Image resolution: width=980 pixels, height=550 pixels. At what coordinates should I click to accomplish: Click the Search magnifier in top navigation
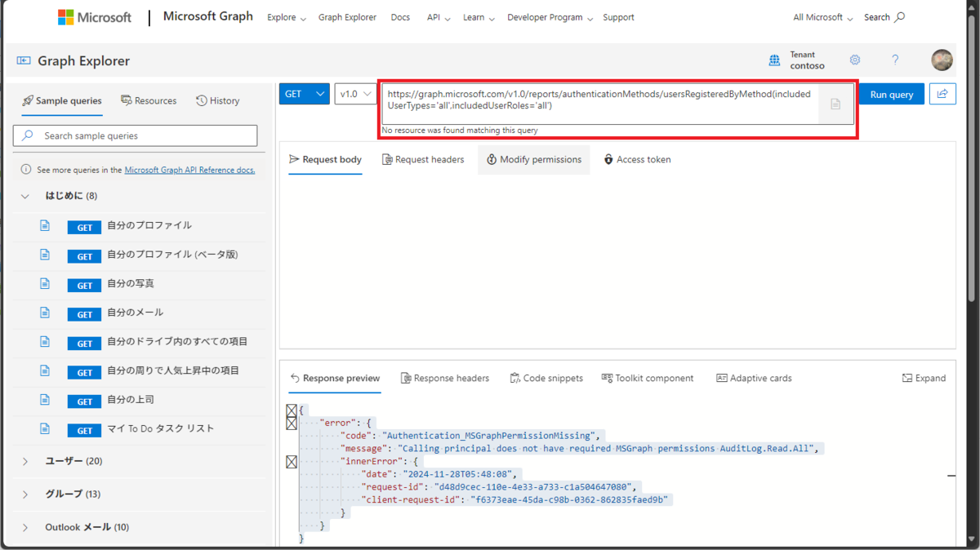click(x=899, y=17)
